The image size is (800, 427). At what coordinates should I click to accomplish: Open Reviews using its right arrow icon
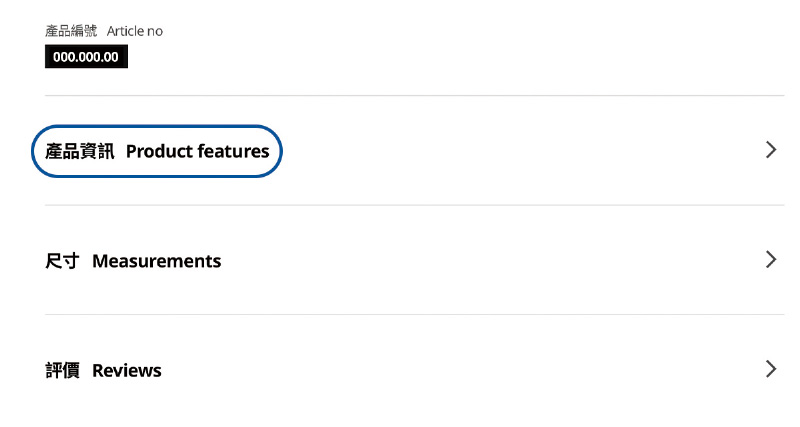pyautogui.click(x=770, y=369)
